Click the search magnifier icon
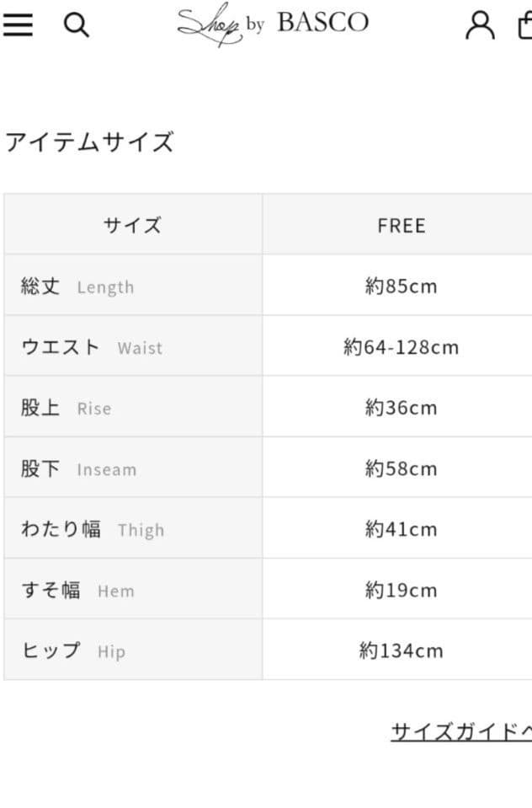The image size is (532, 808). click(x=77, y=24)
